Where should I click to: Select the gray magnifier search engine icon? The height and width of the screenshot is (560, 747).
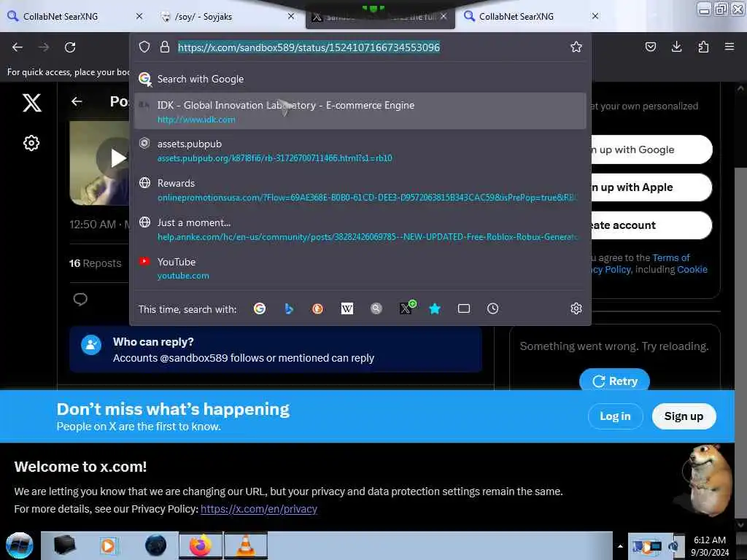pyautogui.click(x=376, y=308)
